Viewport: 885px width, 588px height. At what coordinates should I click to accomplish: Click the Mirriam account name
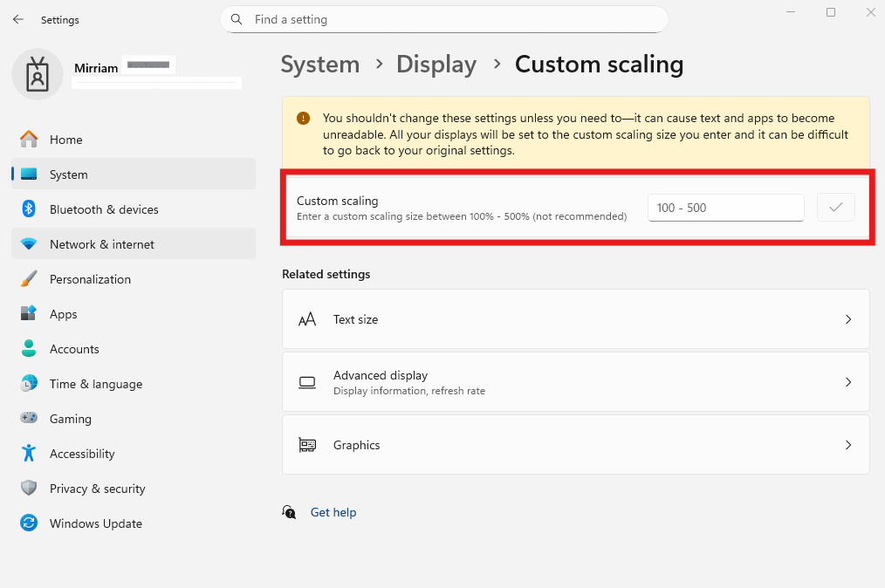click(x=96, y=68)
